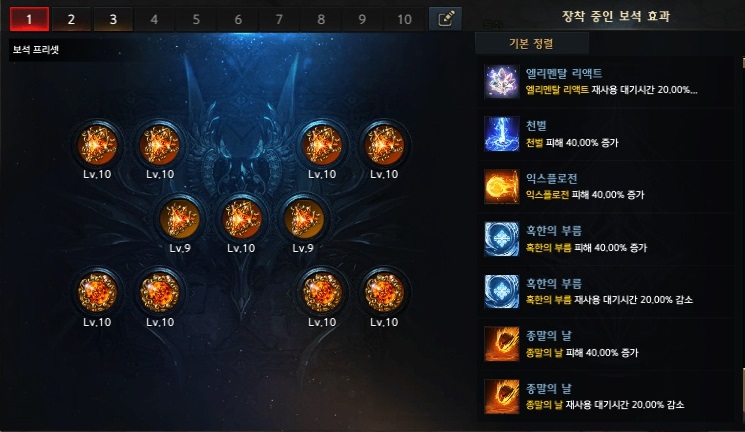
Task: Switch to gem preset tab 2
Action: click(71, 19)
